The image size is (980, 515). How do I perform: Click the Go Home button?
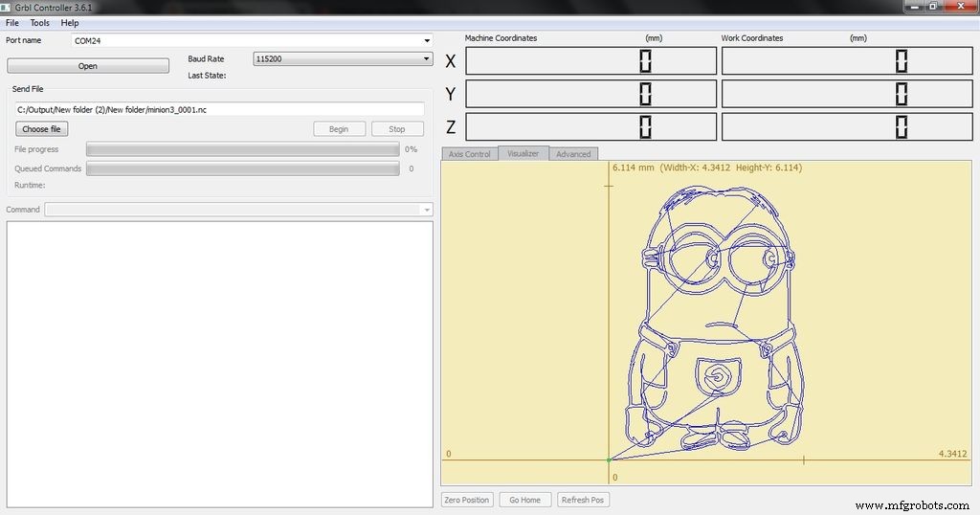(524, 500)
